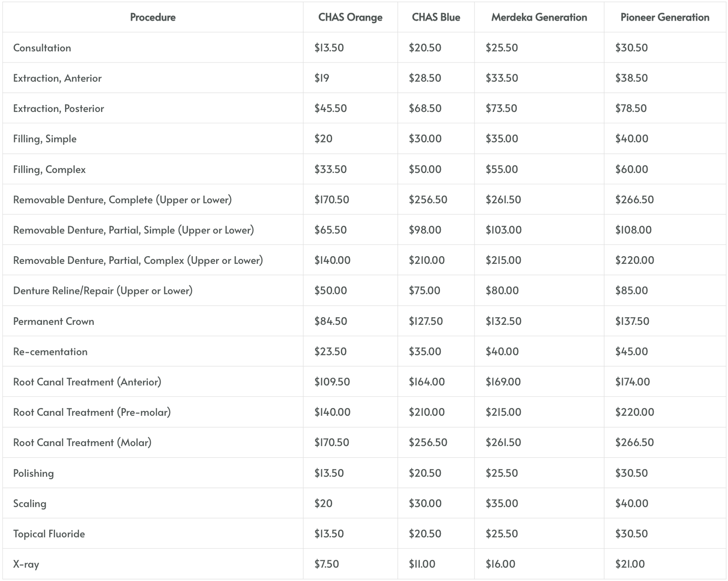Click the Scaling procedure cell

point(30,504)
